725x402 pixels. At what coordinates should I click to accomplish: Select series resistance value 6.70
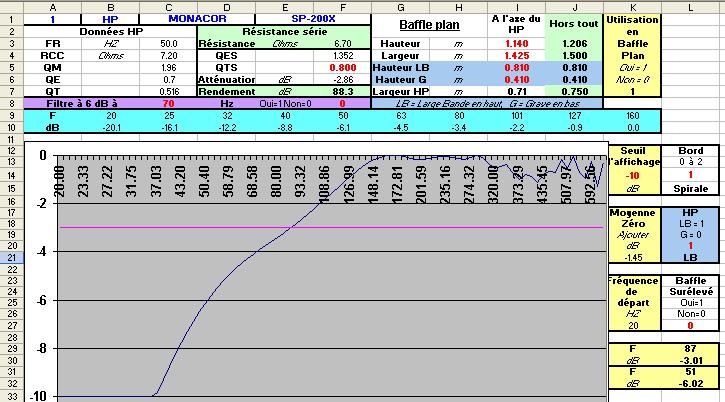[343, 43]
